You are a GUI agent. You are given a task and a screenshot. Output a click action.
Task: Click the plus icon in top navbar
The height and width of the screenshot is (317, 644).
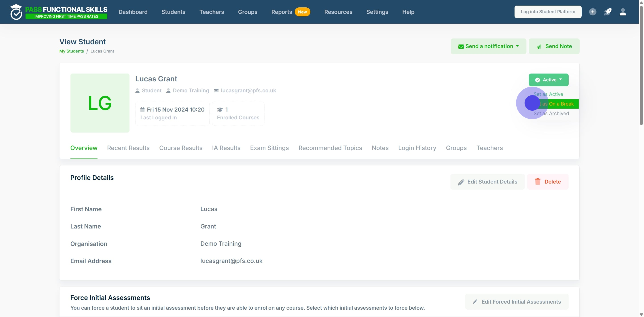[x=593, y=12]
